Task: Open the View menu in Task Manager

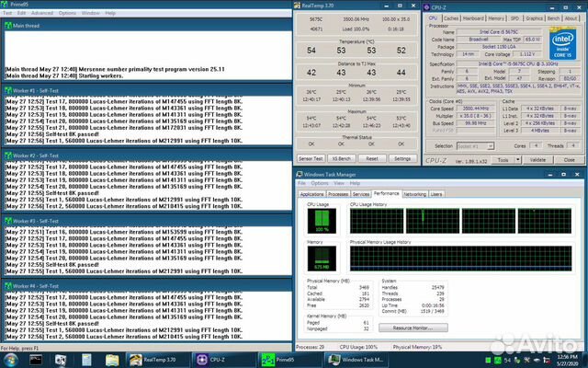Action: 339,183
